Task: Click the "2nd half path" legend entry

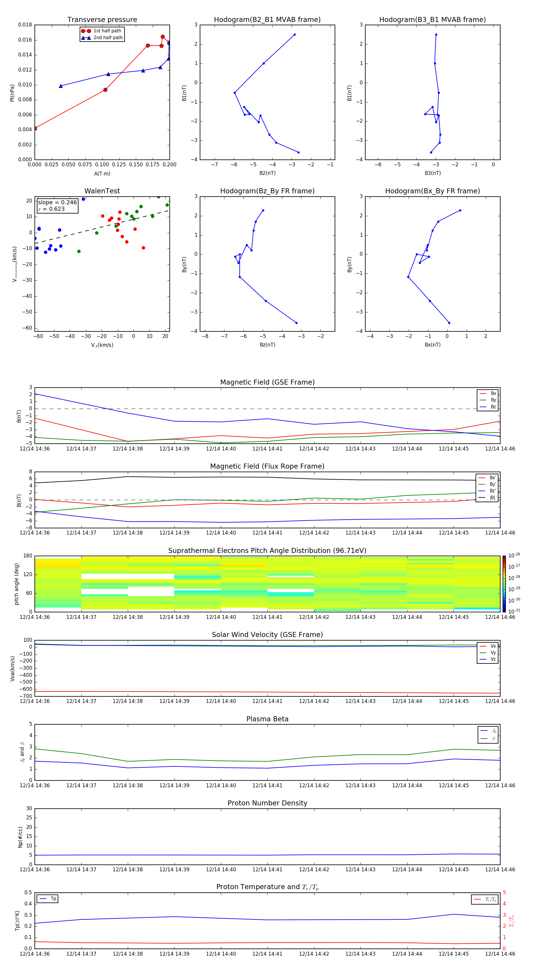Action: point(102,38)
